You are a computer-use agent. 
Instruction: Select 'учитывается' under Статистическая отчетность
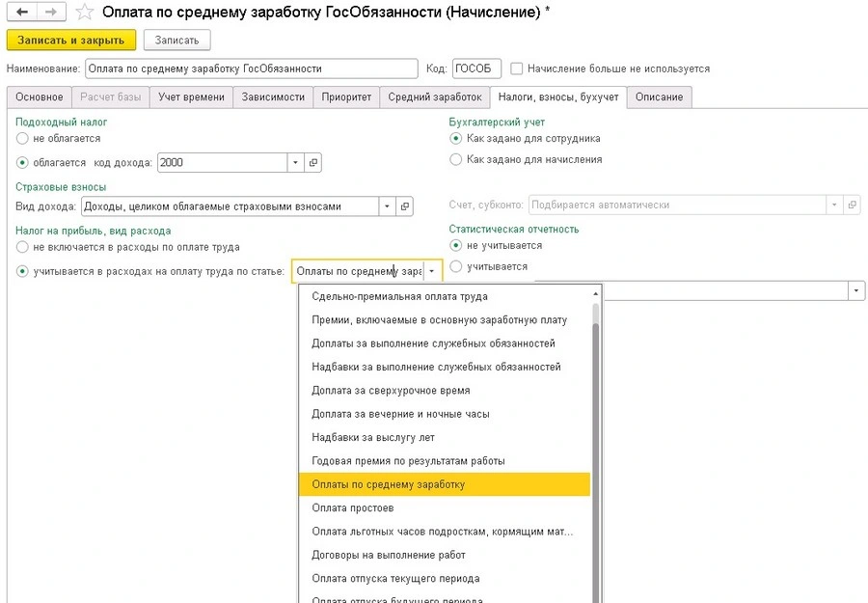(456, 266)
